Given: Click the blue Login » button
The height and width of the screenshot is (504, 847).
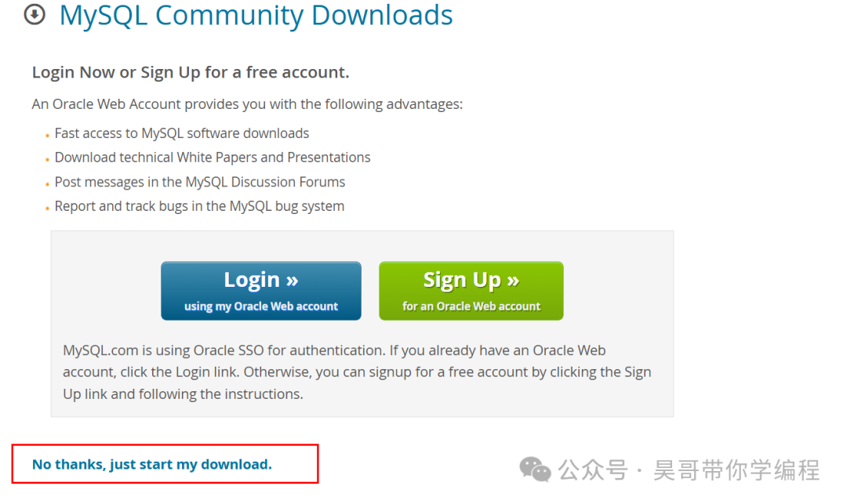Looking at the screenshot, I should (261, 291).
